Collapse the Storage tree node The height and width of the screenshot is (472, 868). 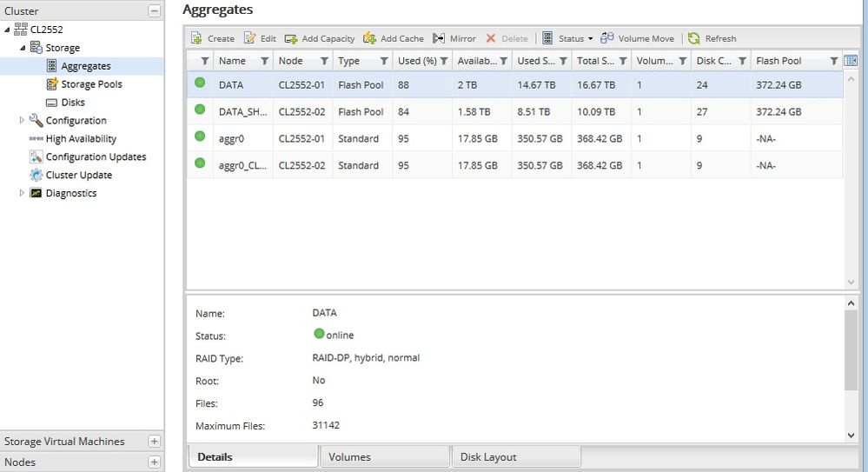[23, 48]
